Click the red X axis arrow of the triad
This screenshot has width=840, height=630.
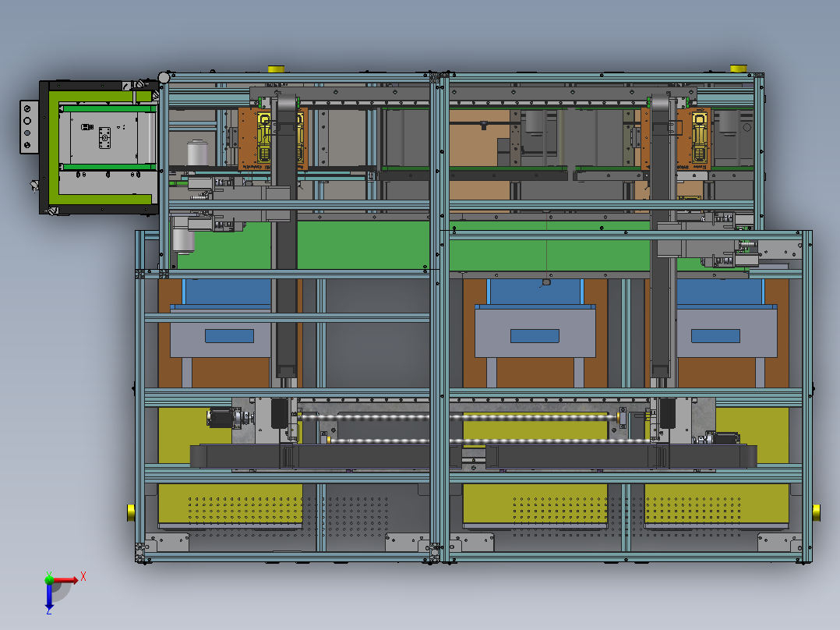click(x=65, y=580)
